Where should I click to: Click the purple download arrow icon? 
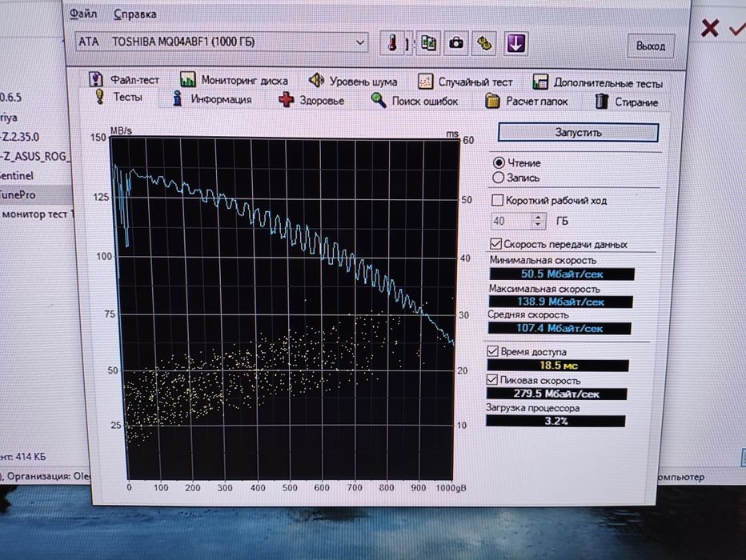(516, 44)
